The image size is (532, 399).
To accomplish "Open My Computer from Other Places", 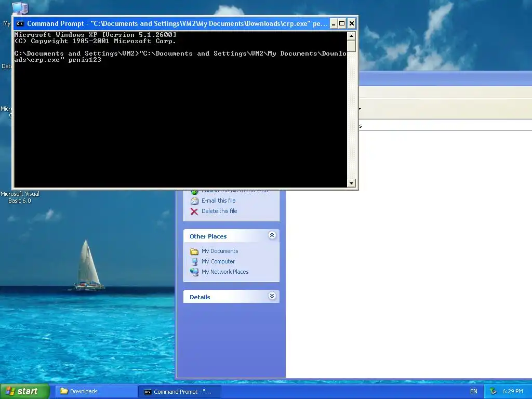I will (218, 262).
